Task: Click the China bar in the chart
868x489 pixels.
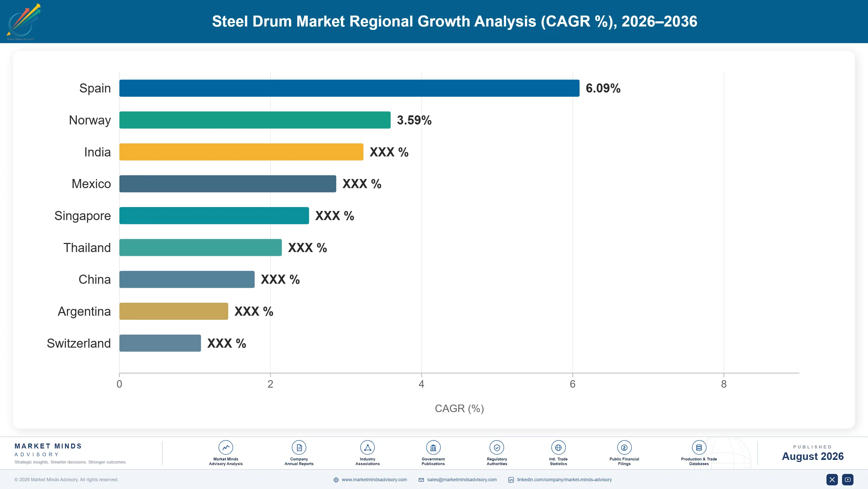Action: (x=187, y=279)
